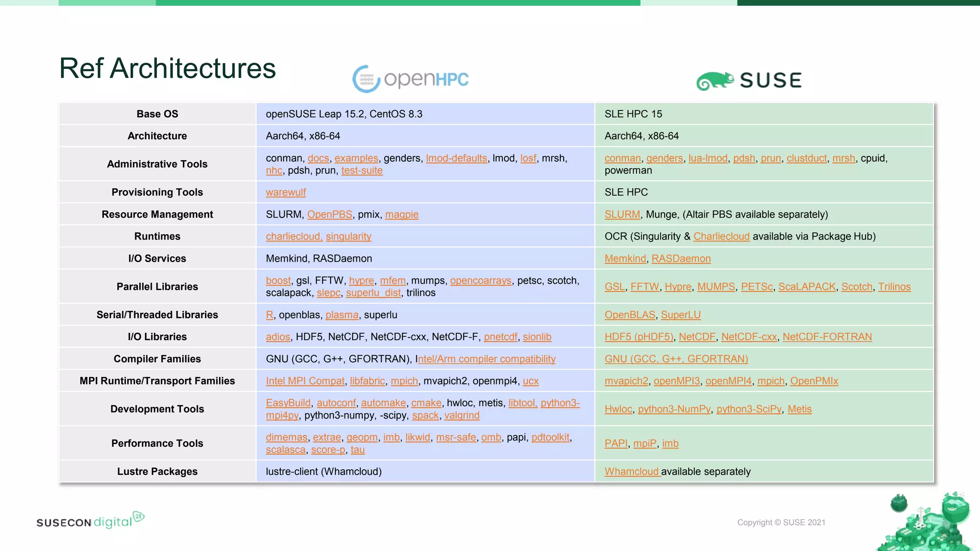
Task: Open the Trilinos link in SUSE column
Action: tap(894, 287)
